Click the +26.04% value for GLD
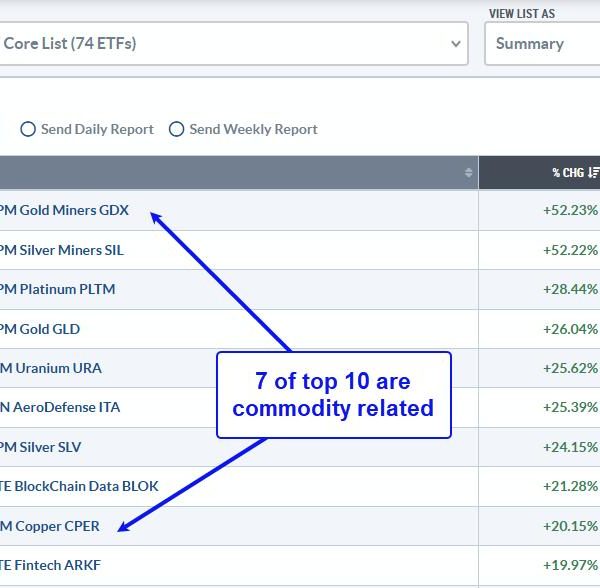This screenshot has height=588, width=600. (570, 329)
